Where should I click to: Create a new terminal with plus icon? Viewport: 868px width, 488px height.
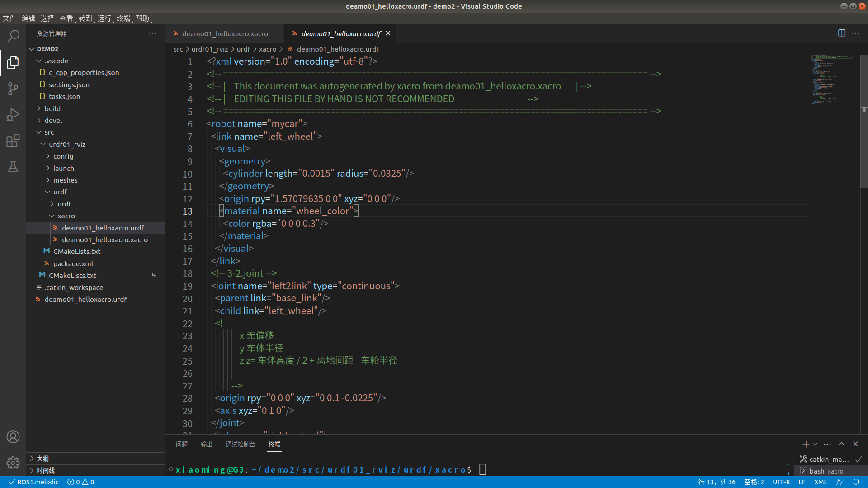tap(805, 444)
